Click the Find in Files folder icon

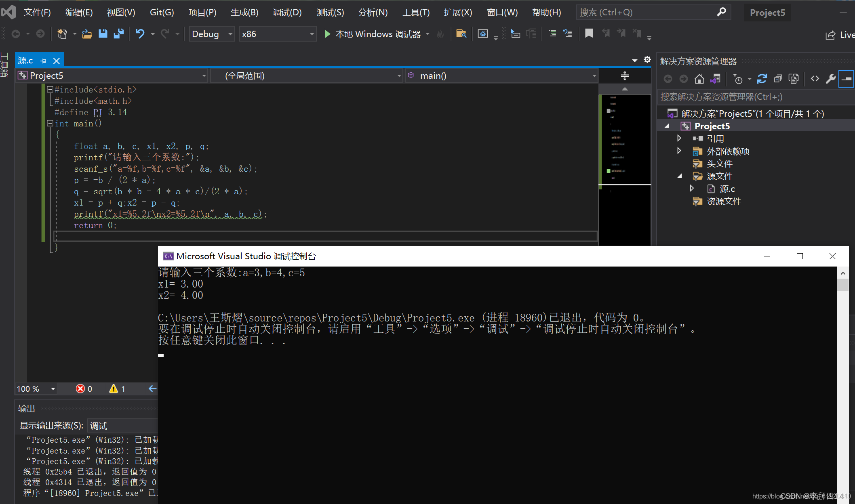461,34
